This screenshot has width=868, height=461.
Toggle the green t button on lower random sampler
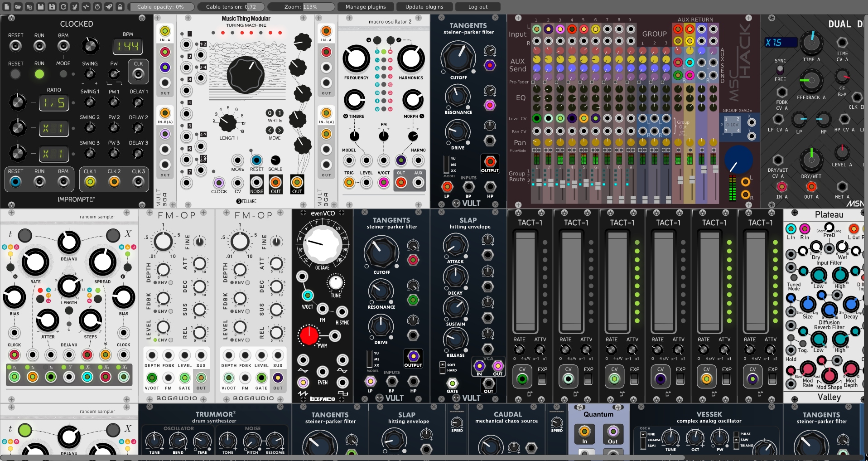(25, 429)
